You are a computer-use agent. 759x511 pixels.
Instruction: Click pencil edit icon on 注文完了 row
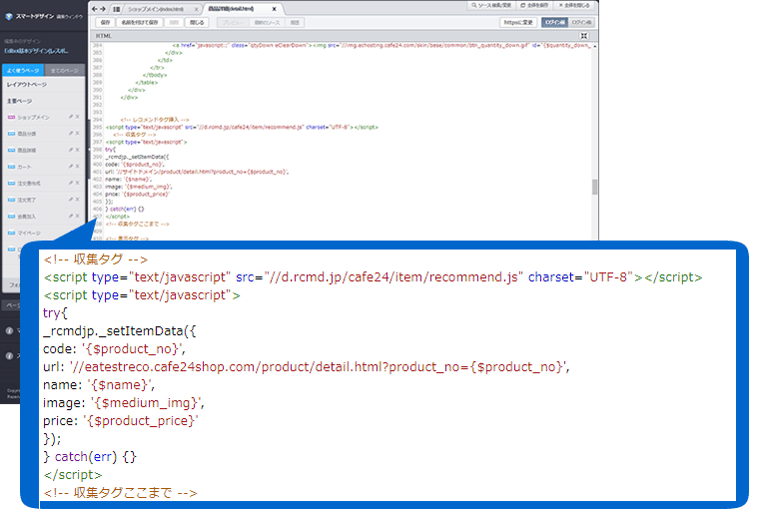[71, 199]
